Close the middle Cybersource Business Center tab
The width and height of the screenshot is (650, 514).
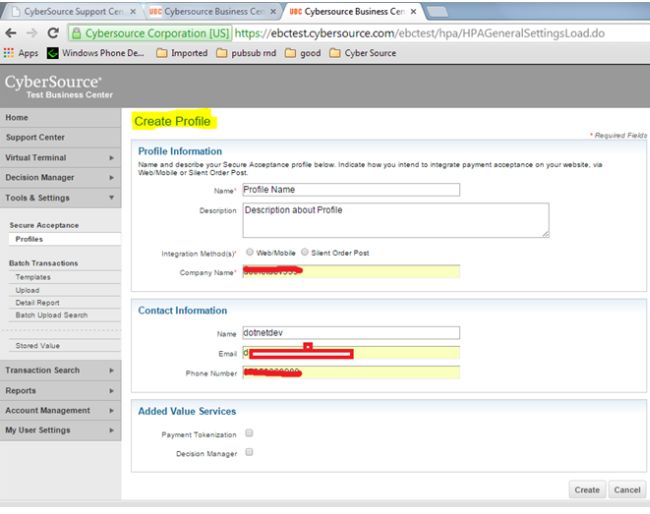coord(273,12)
